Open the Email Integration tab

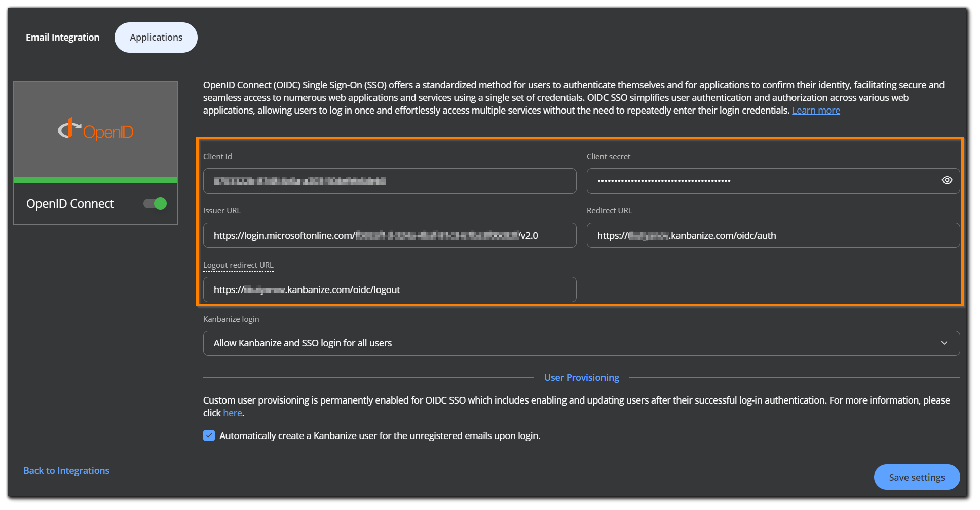point(62,38)
